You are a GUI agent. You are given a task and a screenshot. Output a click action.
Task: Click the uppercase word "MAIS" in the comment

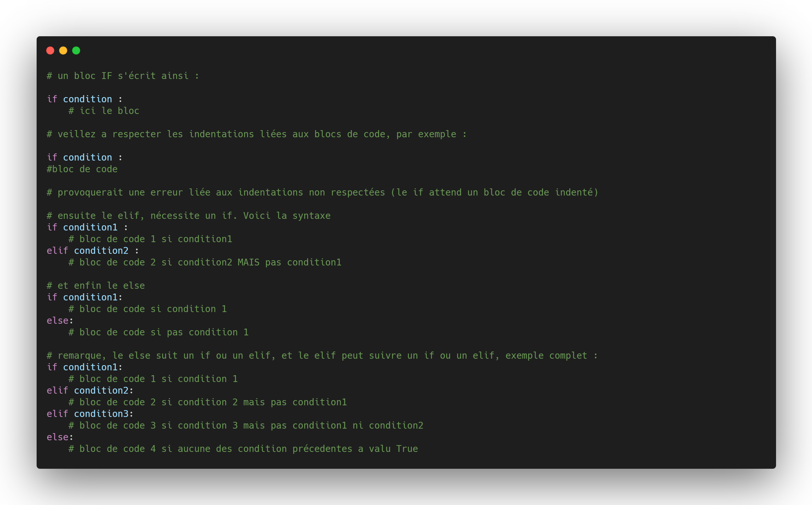[x=249, y=263]
